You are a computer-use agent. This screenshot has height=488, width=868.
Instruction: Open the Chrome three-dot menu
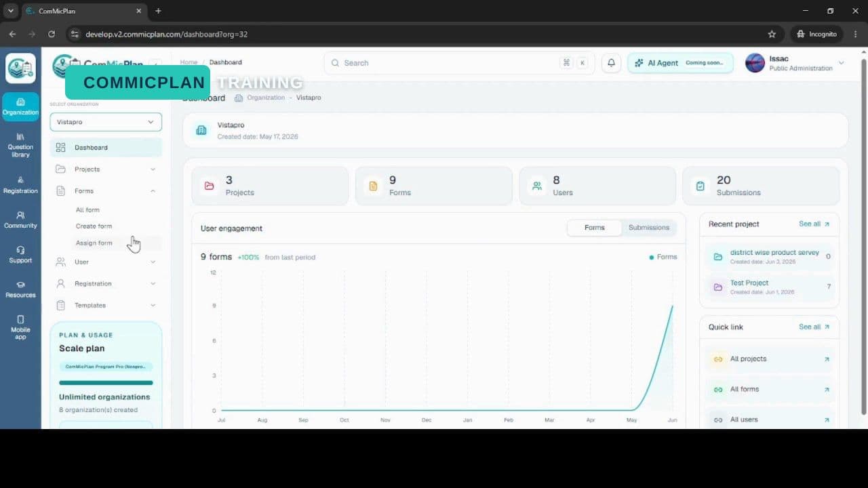(854, 34)
